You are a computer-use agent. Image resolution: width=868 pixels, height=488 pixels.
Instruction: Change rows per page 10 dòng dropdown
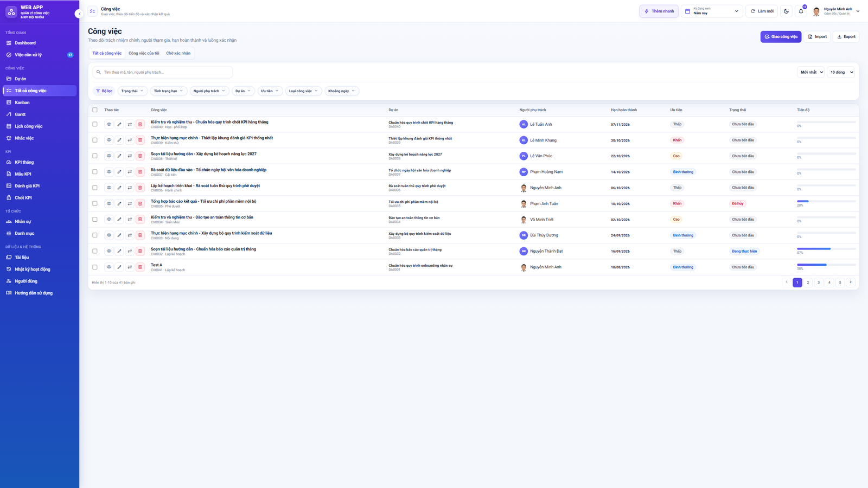(841, 72)
